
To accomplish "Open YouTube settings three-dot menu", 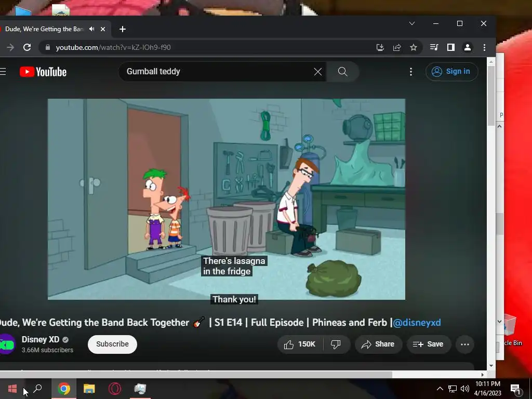I will pyautogui.click(x=411, y=72).
